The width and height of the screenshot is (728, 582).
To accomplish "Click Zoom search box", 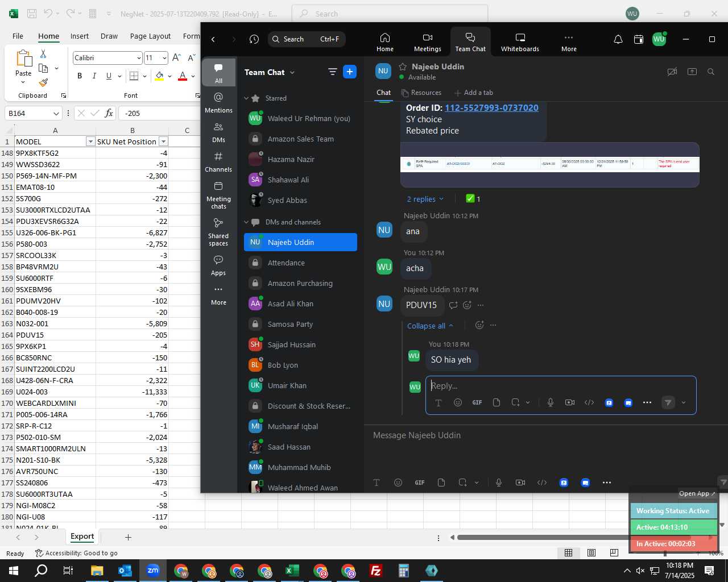I will 307,39.
